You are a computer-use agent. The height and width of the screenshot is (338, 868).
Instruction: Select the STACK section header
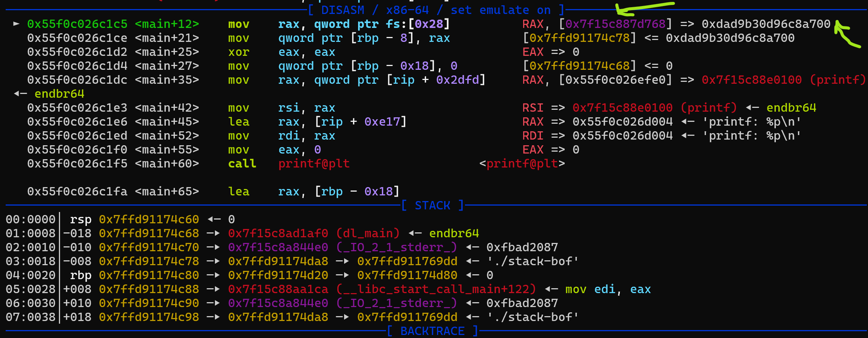click(432, 205)
